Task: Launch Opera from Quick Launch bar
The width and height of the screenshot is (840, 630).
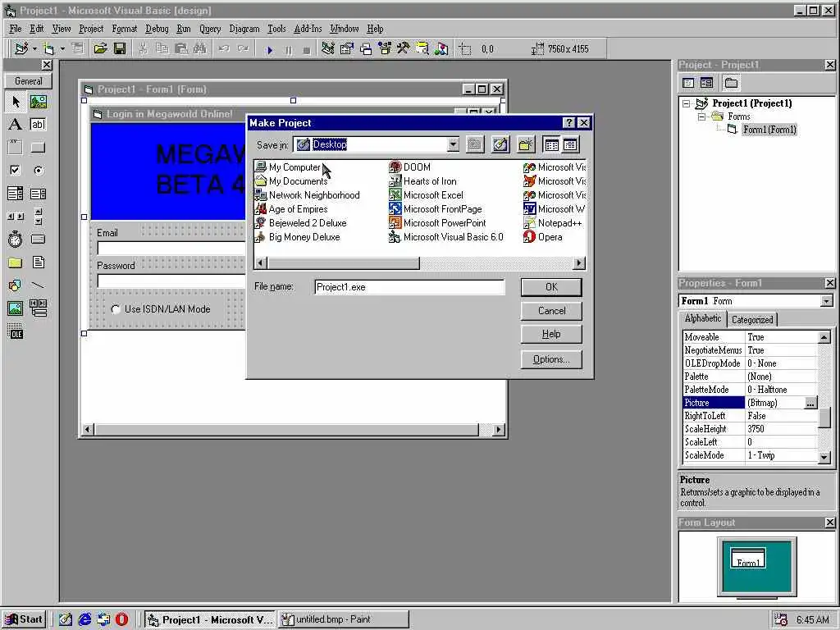Action: [x=122, y=619]
